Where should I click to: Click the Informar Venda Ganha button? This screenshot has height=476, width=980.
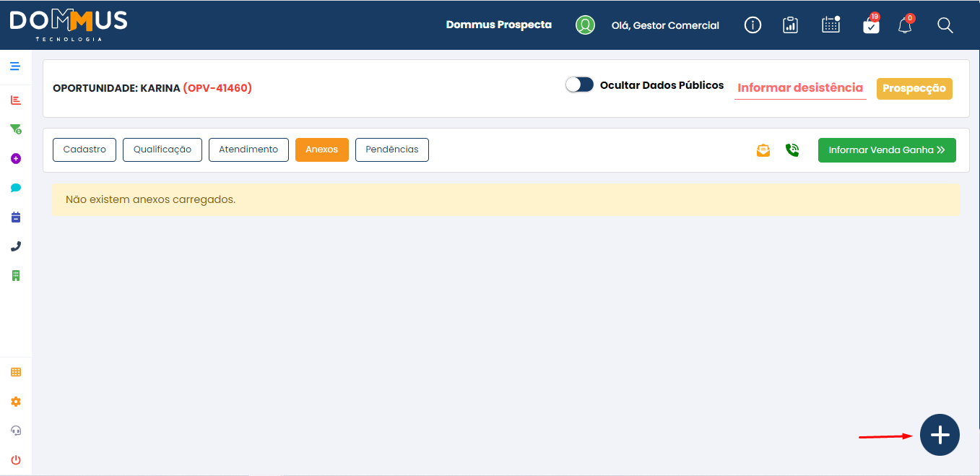(x=887, y=150)
